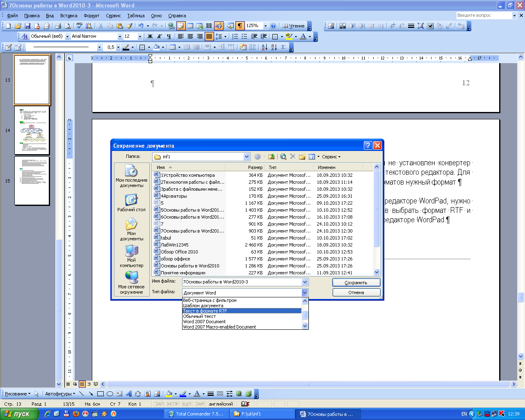This screenshot has height=420, width=525.
Task: Choose Обычный текст in file type list
Action: 242,316
